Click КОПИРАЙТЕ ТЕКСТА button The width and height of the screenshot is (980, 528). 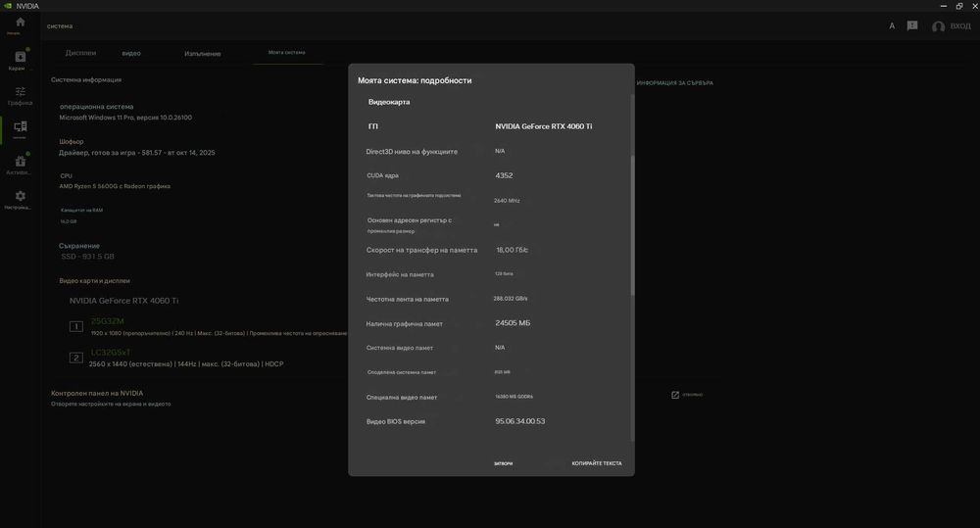[x=597, y=463]
